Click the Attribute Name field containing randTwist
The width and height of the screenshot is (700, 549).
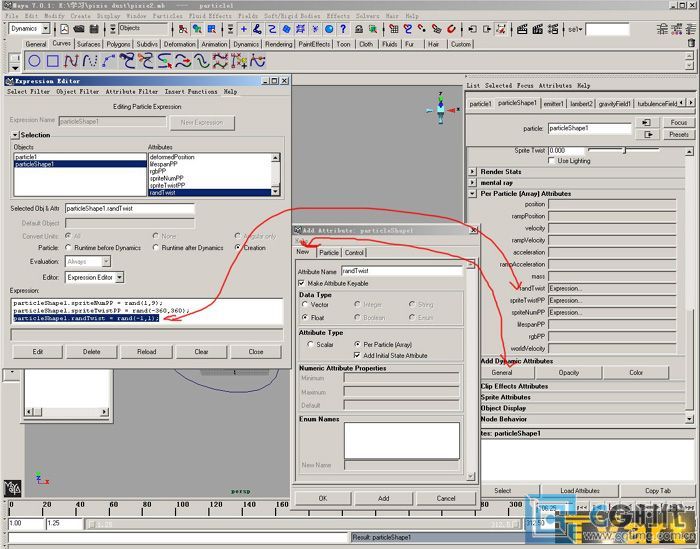point(402,271)
